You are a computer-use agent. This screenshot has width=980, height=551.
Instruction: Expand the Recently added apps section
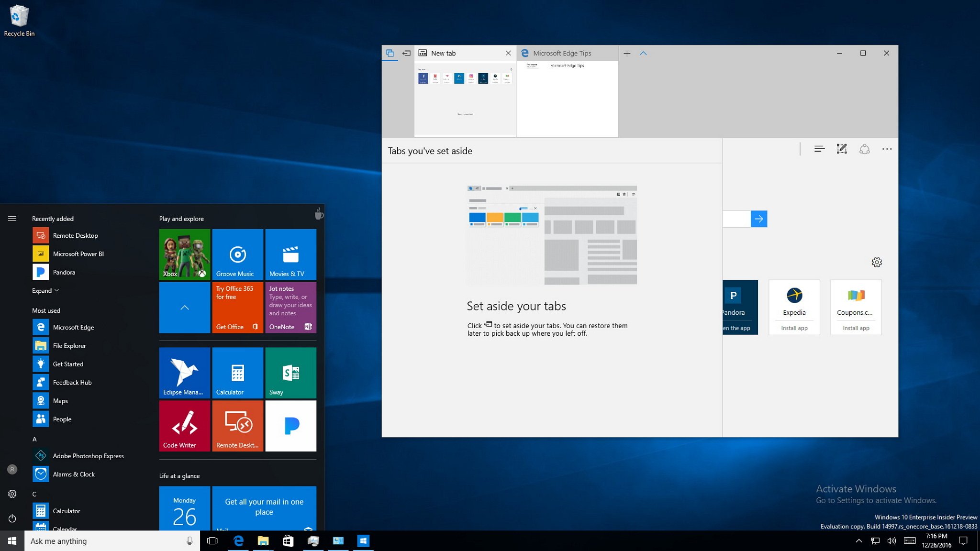pyautogui.click(x=44, y=290)
